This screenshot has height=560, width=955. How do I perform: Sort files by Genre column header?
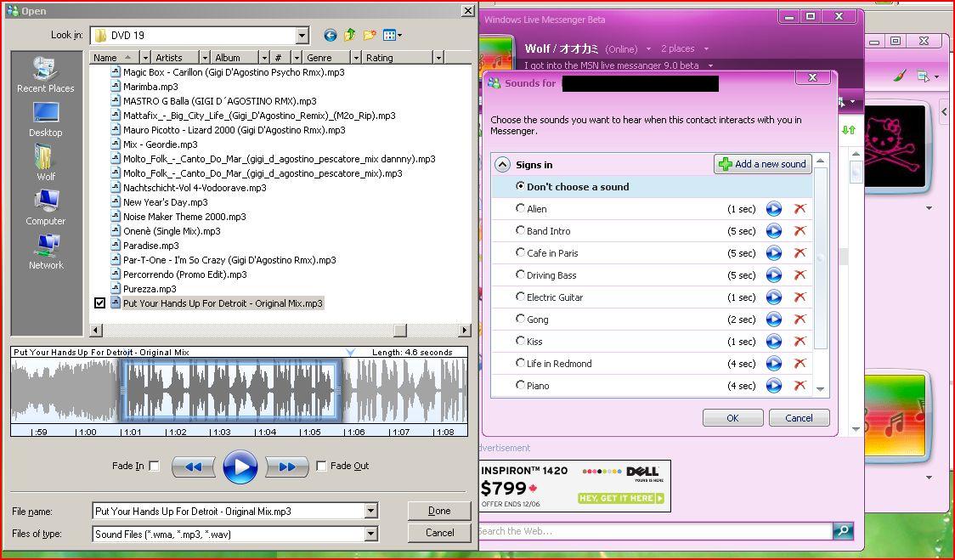326,57
